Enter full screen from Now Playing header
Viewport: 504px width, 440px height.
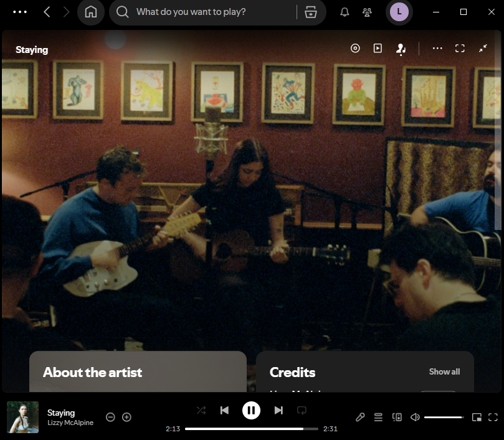(460, 48)
